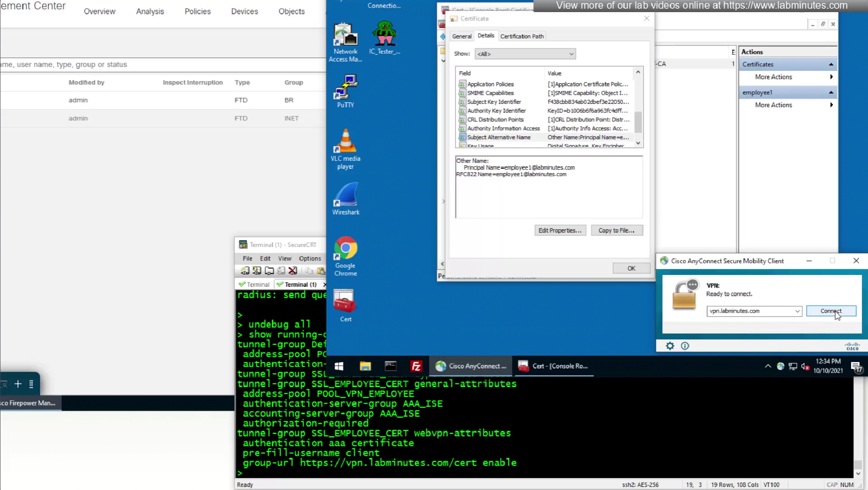Open the Show field filter dropdown
This screenshot has height=490, width=868.
(x=525, y=54)
